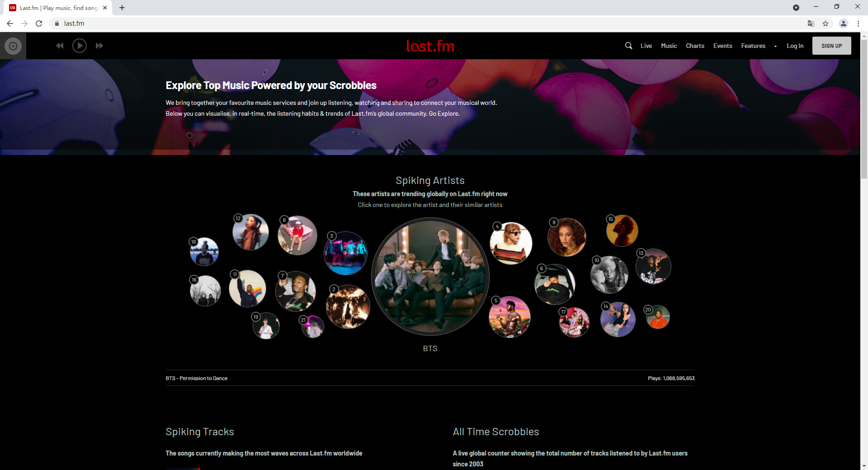Click the Last.fm logo
The height and width of the screenshot is (470, 868).
(x=430, y=46)
